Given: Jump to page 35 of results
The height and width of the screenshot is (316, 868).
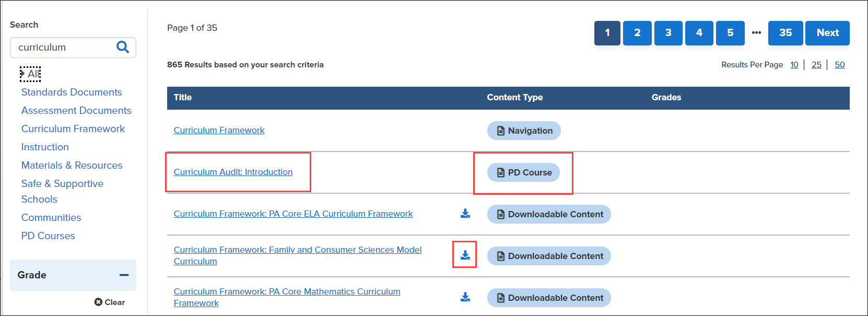Looking at the screenshot, I should click(785, 33).
